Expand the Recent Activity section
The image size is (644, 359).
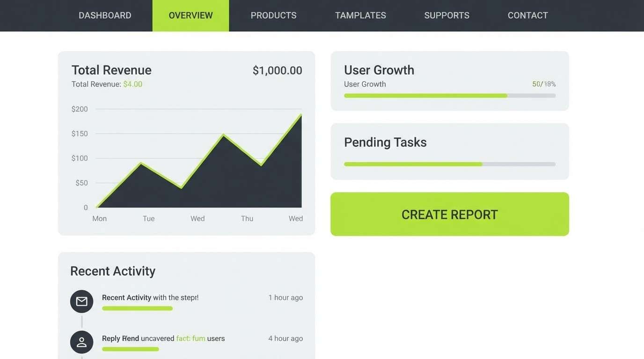pos(112,271)
